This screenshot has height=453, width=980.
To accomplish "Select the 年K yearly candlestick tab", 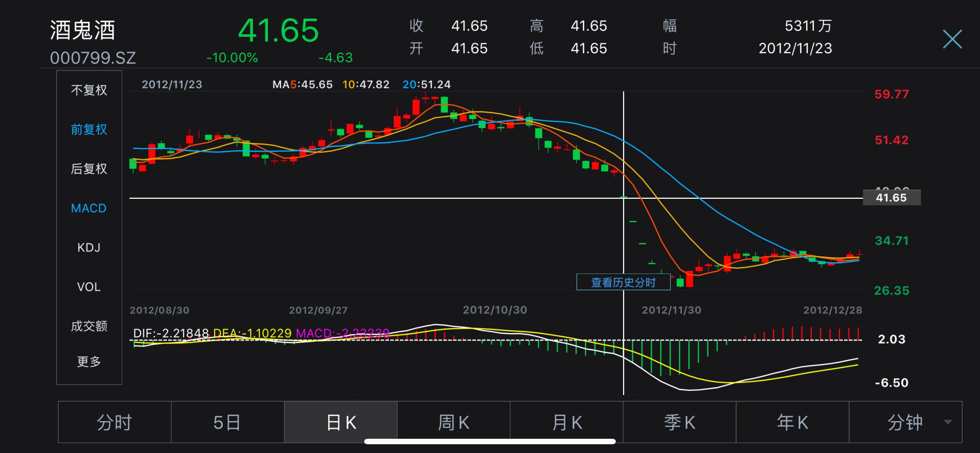I will [793, 422].
